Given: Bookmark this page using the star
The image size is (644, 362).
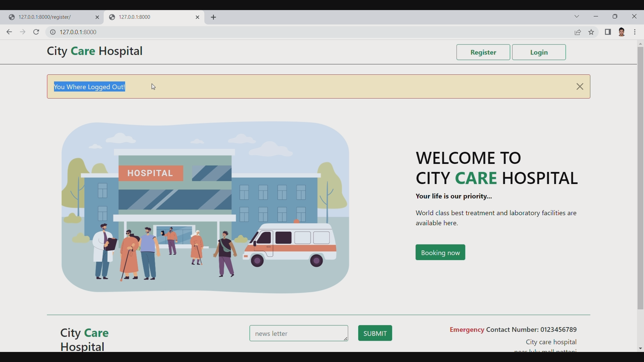Looking at the screenshot, I should coord(591,32).
